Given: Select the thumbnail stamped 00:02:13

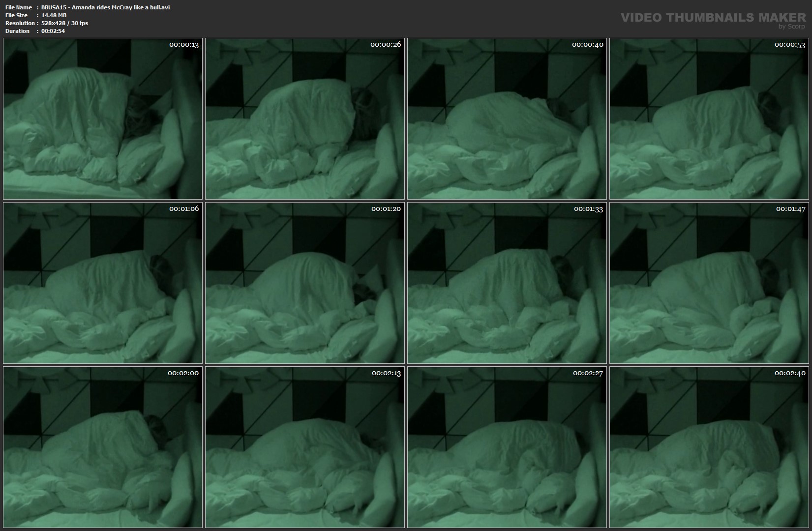Looking at the screenshot, I should [x=305, y=447].
